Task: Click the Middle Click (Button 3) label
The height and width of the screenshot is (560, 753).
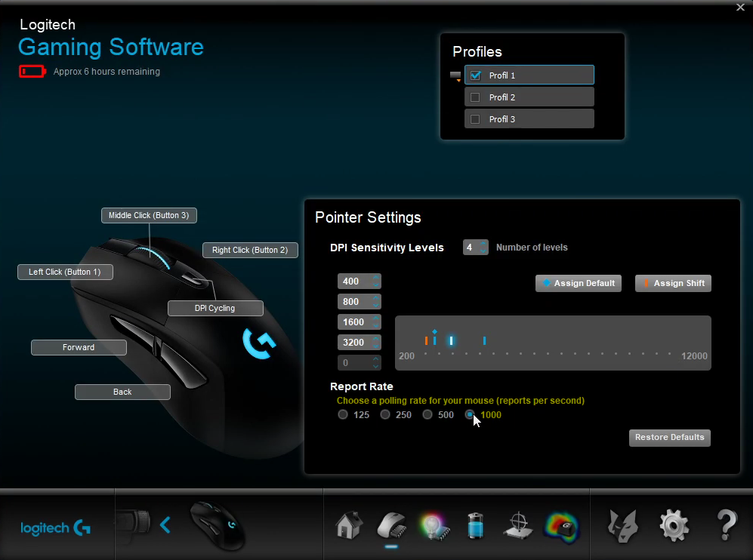Action: (149, 215)
